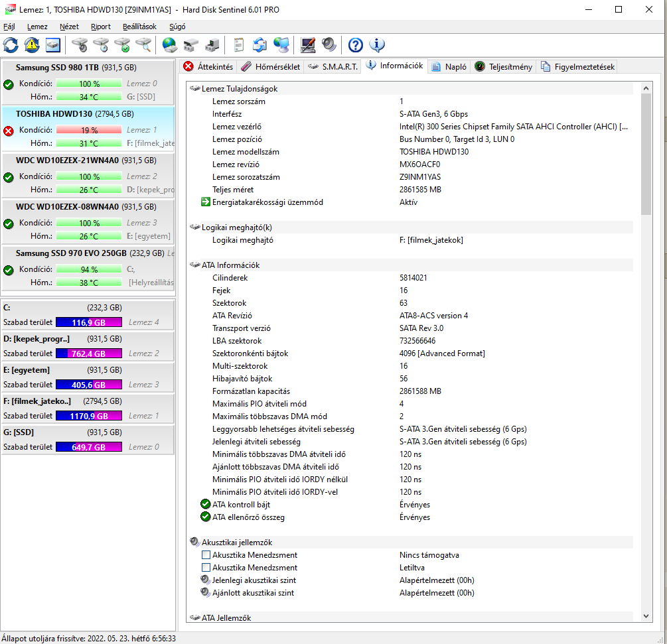Select the Samsung SSD 980 1TB disk entry

(88, 82)
